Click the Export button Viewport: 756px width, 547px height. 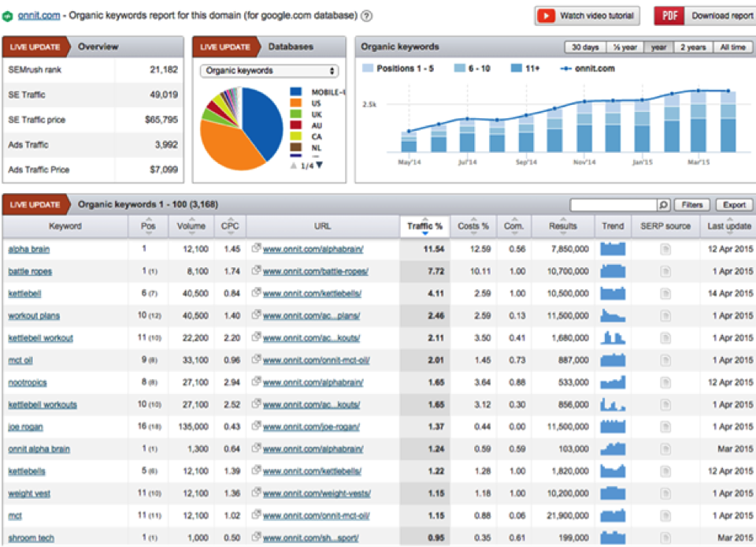pyautogui.click(x=734, y=205)
